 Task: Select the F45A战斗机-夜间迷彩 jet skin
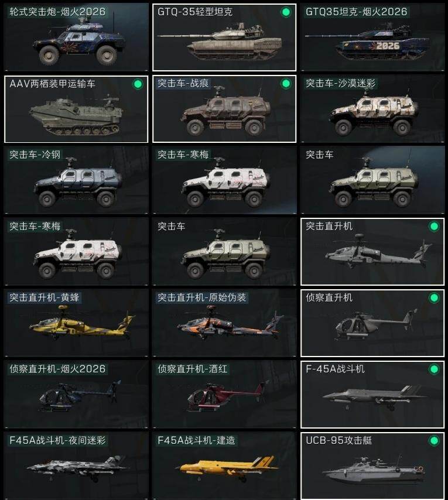pos(76,466)
